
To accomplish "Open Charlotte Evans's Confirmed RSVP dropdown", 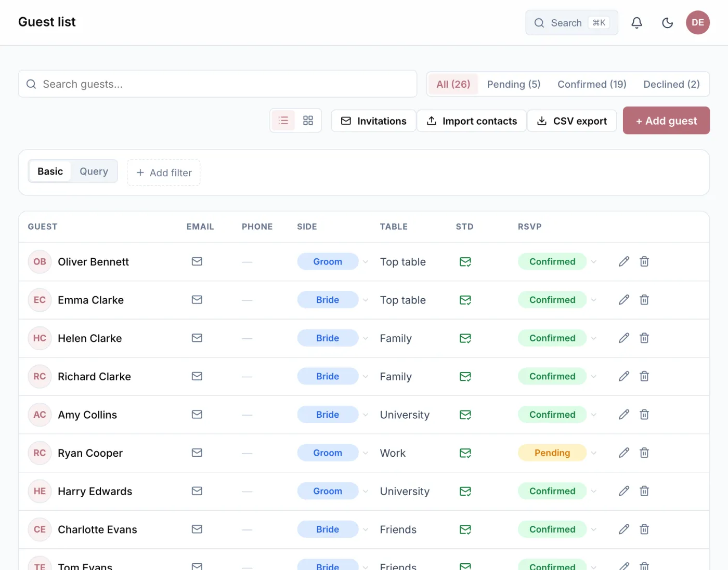I will [x=557, y=529].
